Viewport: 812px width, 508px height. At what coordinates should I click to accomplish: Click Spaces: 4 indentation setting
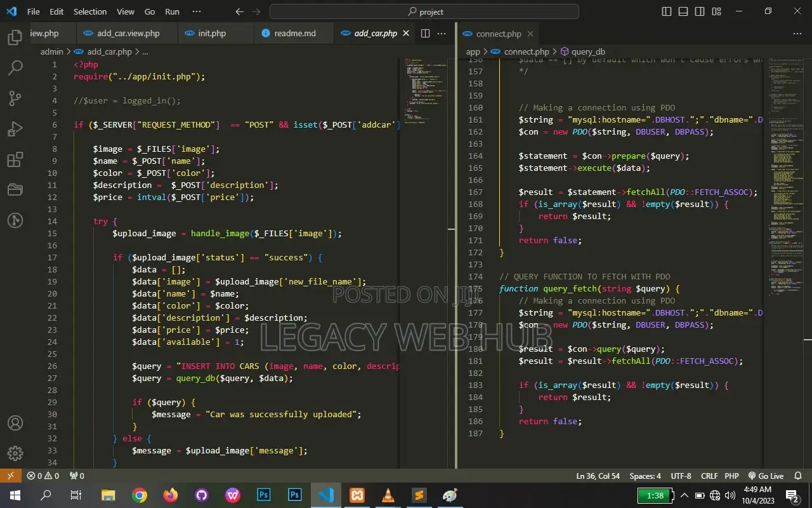point(645,476)
